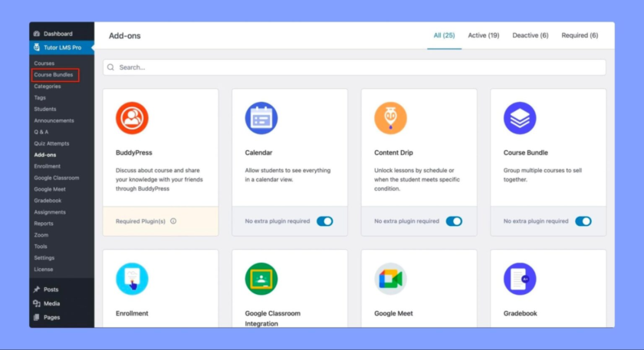This screenshot has width=644, height=350.
Task: Disable the Calendar add-on toggle
Action: point(325,221)
